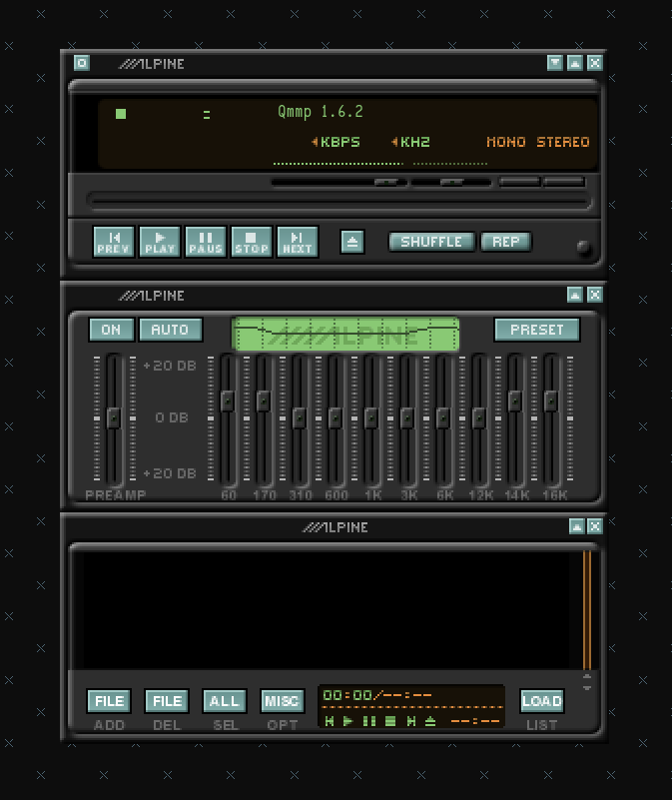Viewport: 672px width, 800px height.
Task: Click the 12K band slider
Action: (x=479, y=419)
